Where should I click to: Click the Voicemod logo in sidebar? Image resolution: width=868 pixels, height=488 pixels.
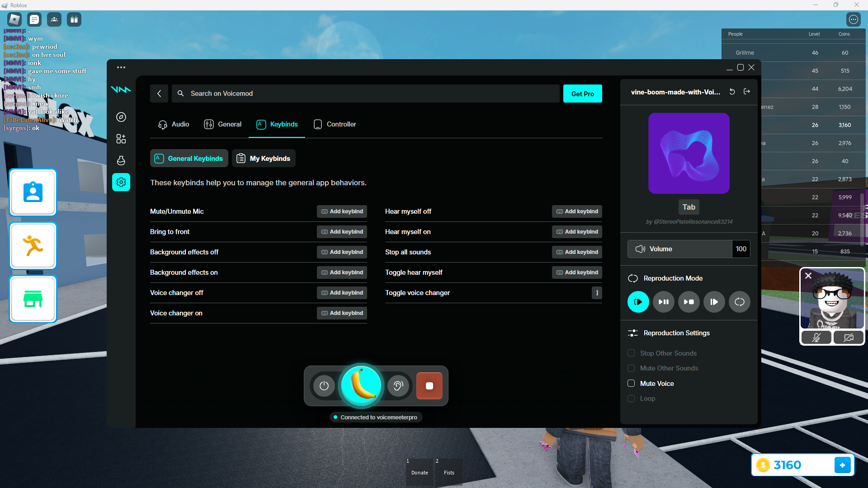pyautogui.click(x=121, y=89)
